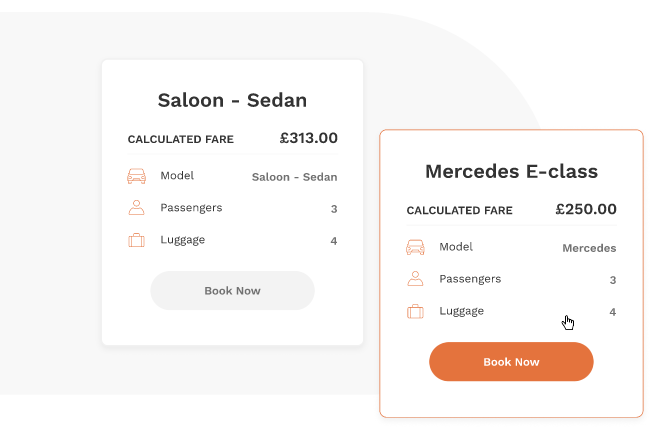660x448 pixels.
Task: Click the Mercedes model value
Action: coord(589,248)
